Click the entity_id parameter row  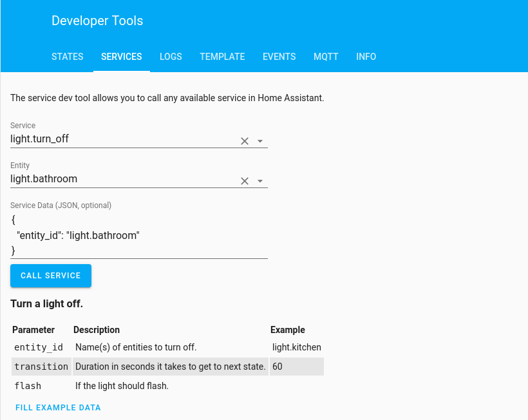167,347
